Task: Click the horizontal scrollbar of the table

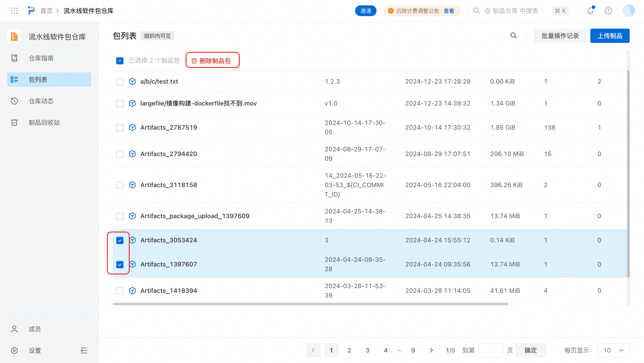Action: [x=310, y=304]
